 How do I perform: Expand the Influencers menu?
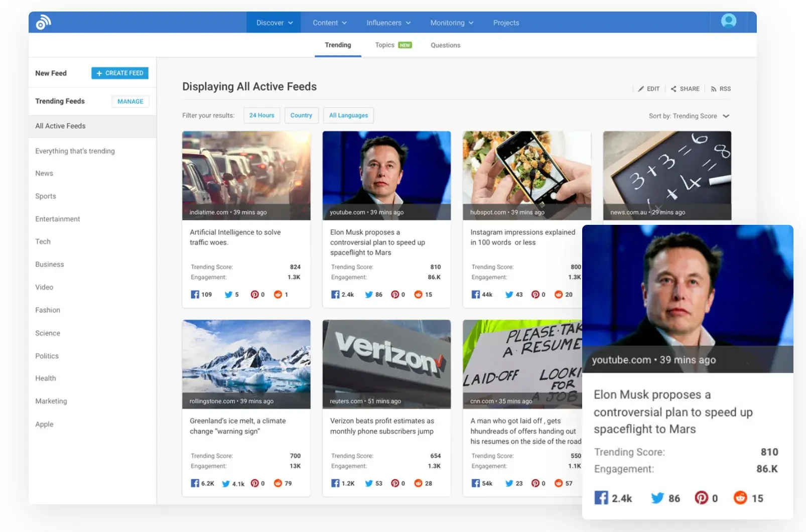[388, 23]
